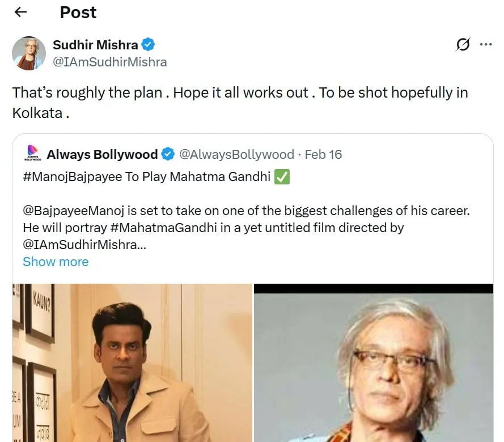Open the left photo of man in beige jacket
This screenshot has height=442, width=504.
pos(132,363)
